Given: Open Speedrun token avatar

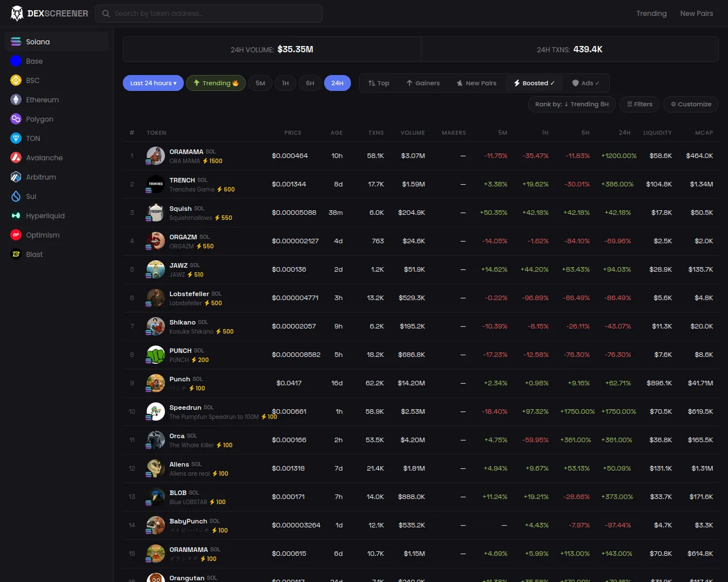Looking at the screenshot, I should [156, 411].
